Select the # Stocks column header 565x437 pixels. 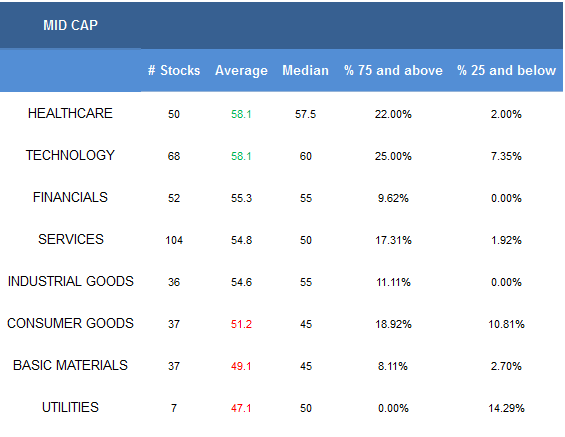[x=174, y=70]
